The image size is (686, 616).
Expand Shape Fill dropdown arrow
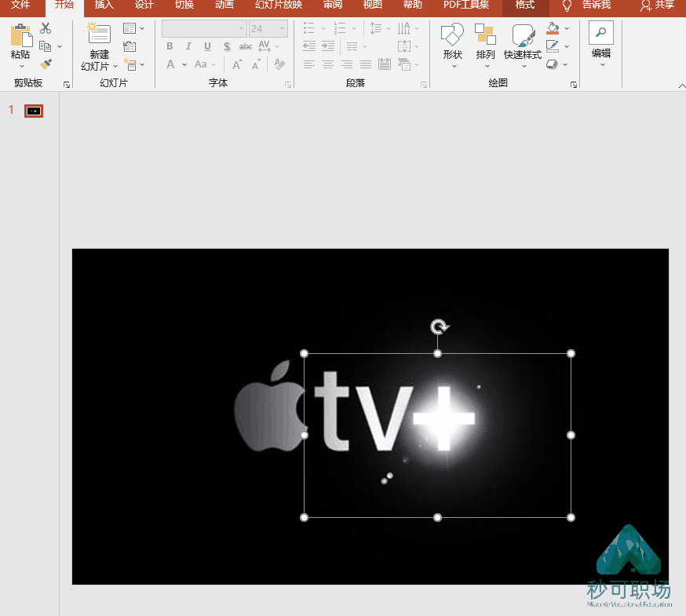point(567,28)
